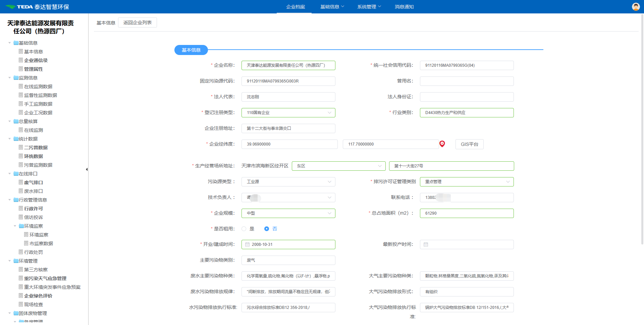The width and height of the screenshot is (644, 325).
Task: Collapse the 监测信息 tree node
Action: [10, 78]
